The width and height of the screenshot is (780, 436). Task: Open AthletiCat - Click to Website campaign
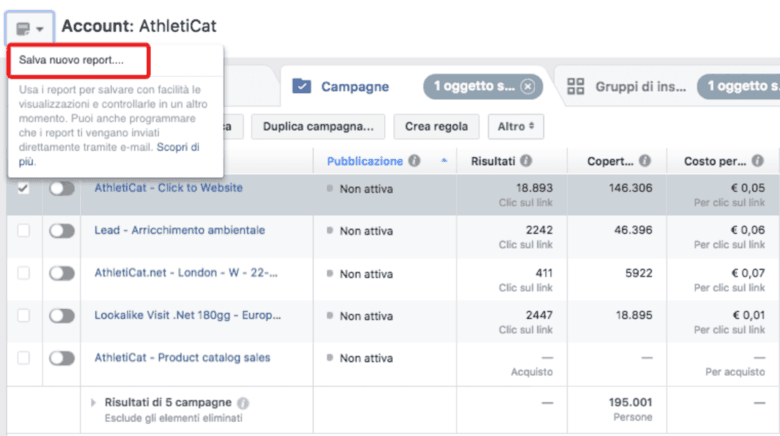pyautogui.click(x=169, y=188)
